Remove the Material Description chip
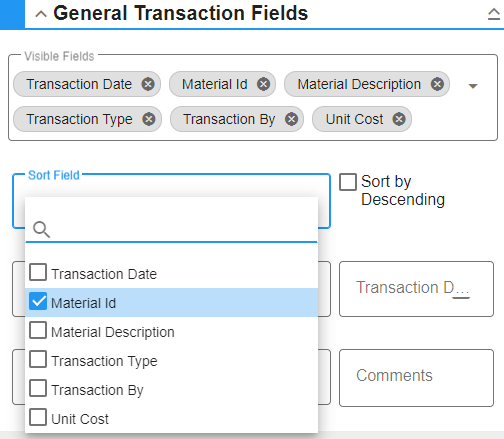 coord(437,84)
